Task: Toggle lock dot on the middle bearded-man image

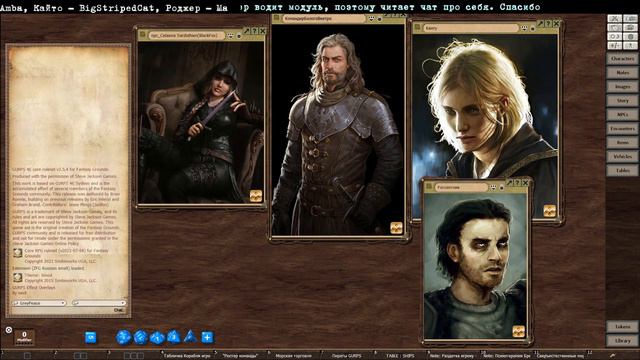Action: (380, 19)
